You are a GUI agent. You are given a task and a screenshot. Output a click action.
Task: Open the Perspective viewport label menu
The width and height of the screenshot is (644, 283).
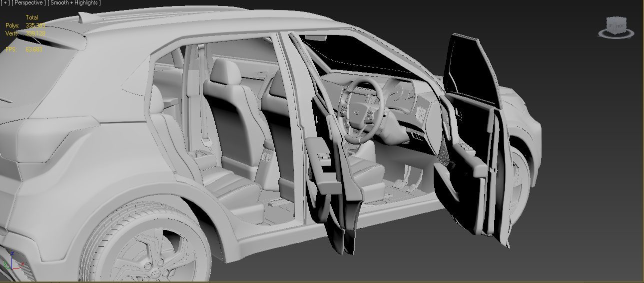click(x=29, y=2)
